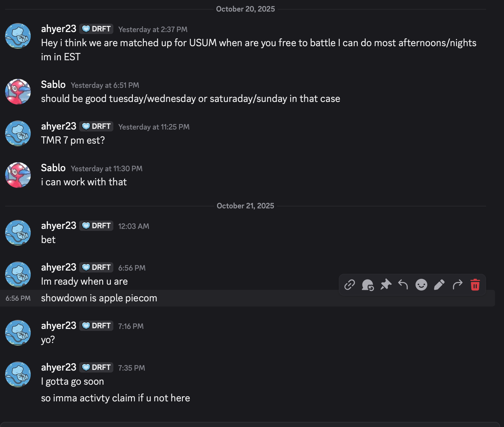Click the 7:35 PM timestamp beside ahyer23
Viewport: 504px width, 427px height.
[132, 368]
